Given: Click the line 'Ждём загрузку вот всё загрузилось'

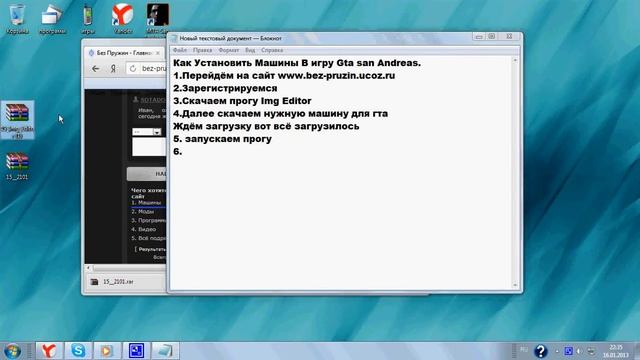Looking at the screenshot, I should [x=266, y=126].
